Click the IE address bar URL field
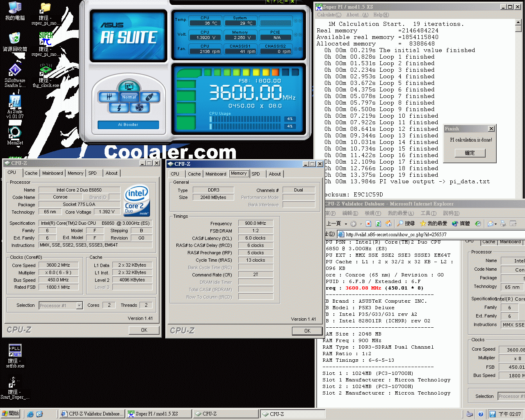Image resolution: width=525 pixels, height=420 pixels. 431,235
